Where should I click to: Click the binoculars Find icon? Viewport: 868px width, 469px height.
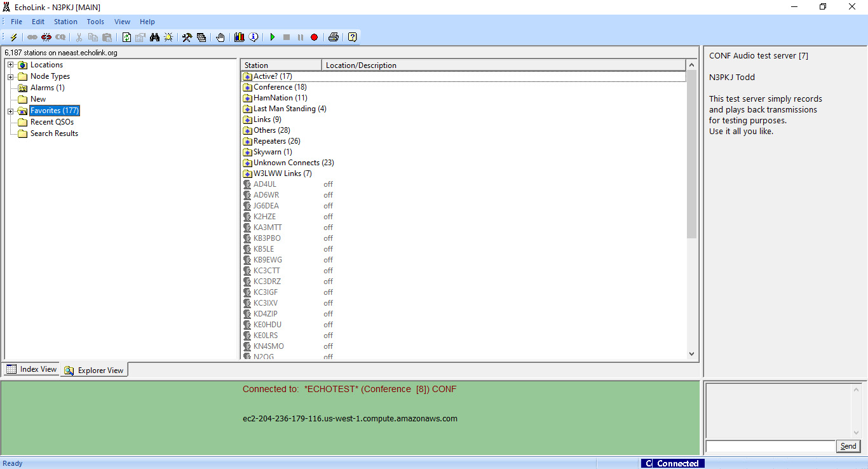tap(154, 37)
